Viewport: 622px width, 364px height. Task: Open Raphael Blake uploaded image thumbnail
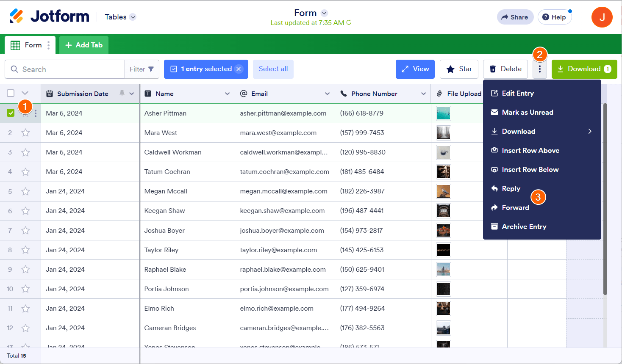(444, 270)
